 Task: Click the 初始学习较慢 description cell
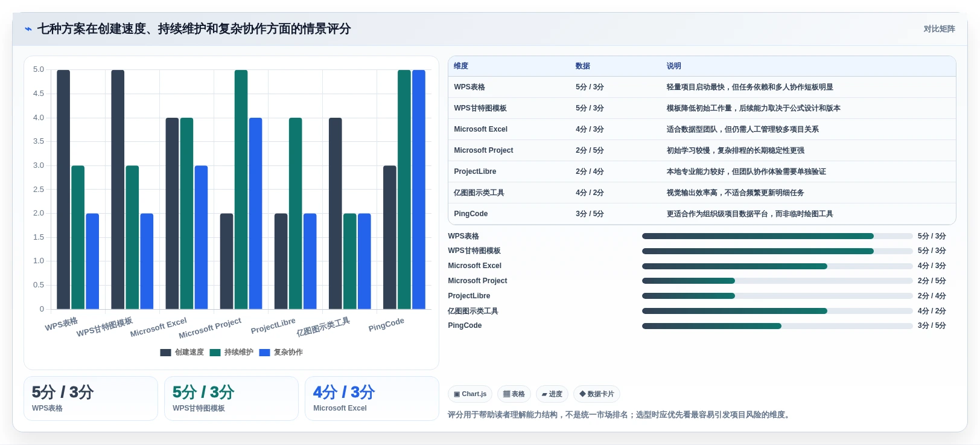[735, 150]
